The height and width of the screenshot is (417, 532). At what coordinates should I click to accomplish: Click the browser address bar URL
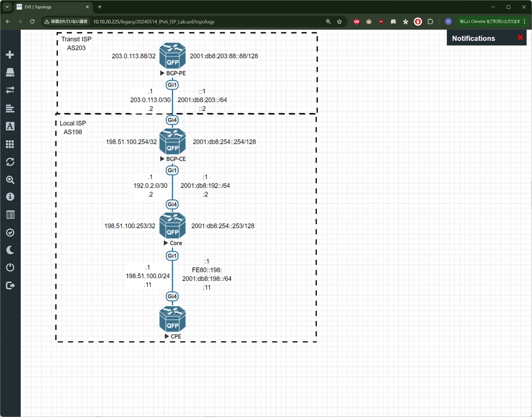154,21
